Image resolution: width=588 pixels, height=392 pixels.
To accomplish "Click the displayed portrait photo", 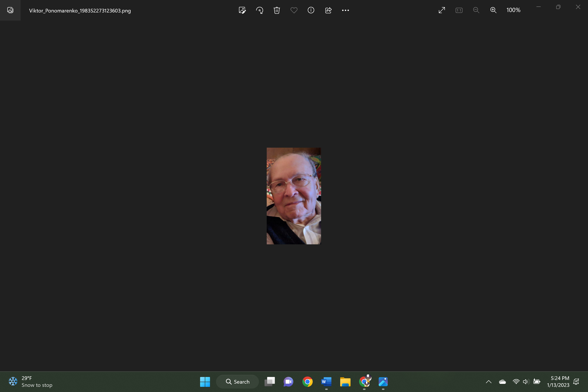I will tap(294, 196).
